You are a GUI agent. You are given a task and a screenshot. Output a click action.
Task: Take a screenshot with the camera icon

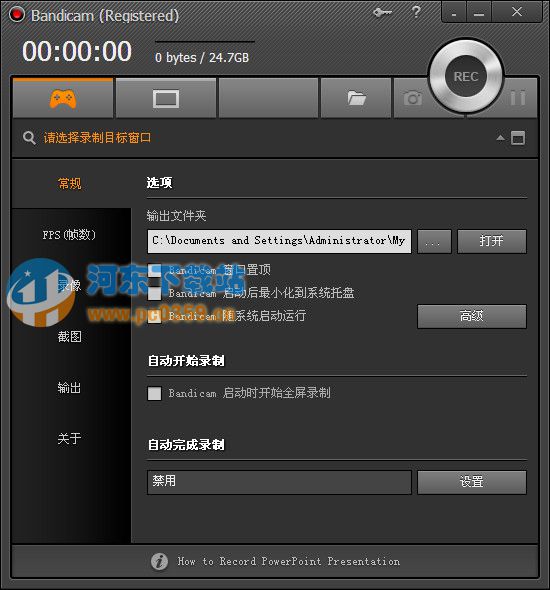(x=413, y=99)
